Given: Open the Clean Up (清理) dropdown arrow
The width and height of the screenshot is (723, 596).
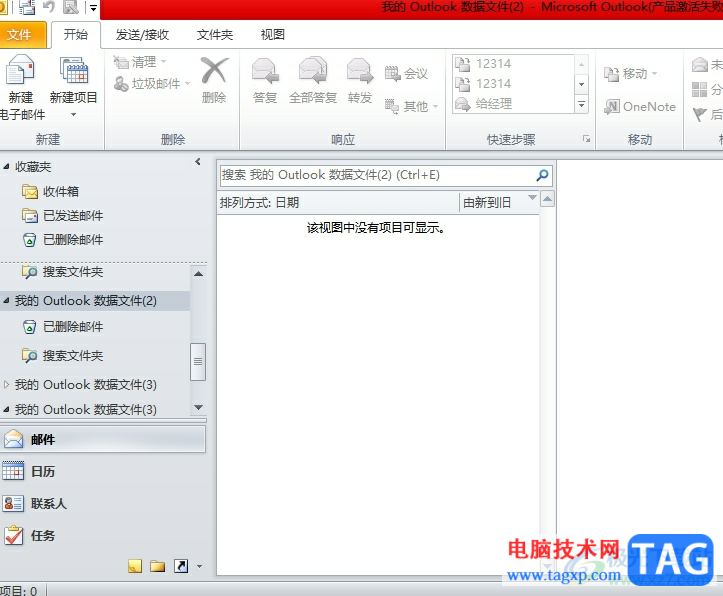Looking at the screenshot, I should (163, 62).
